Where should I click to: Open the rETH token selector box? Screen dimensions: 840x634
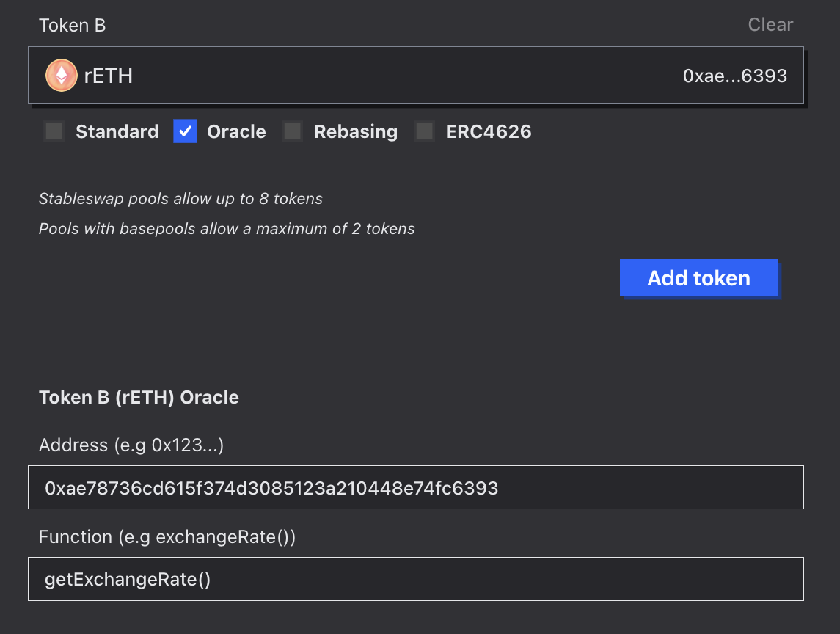click(416, 75)
